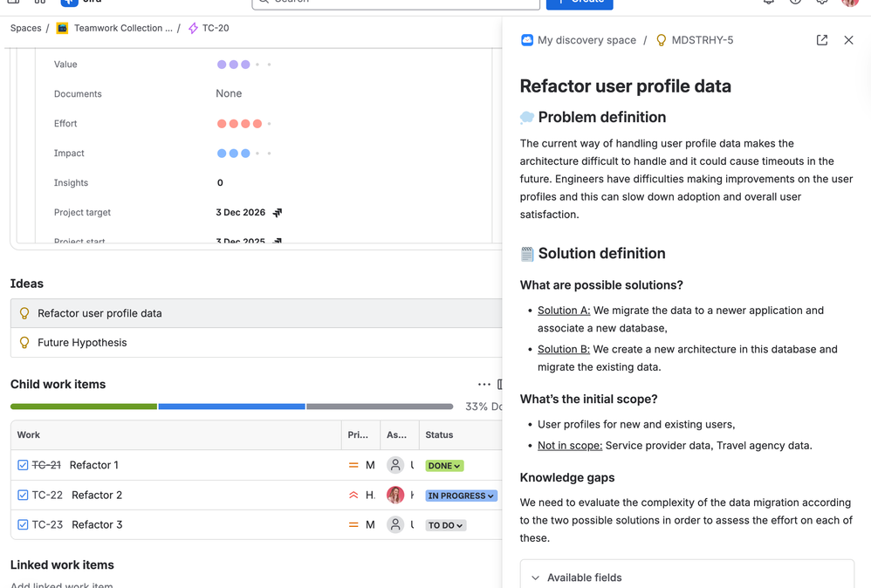Click the blue in-progress segment of progress bar
The width and height of the screenshot is (871, 588).
coord(231,407)
